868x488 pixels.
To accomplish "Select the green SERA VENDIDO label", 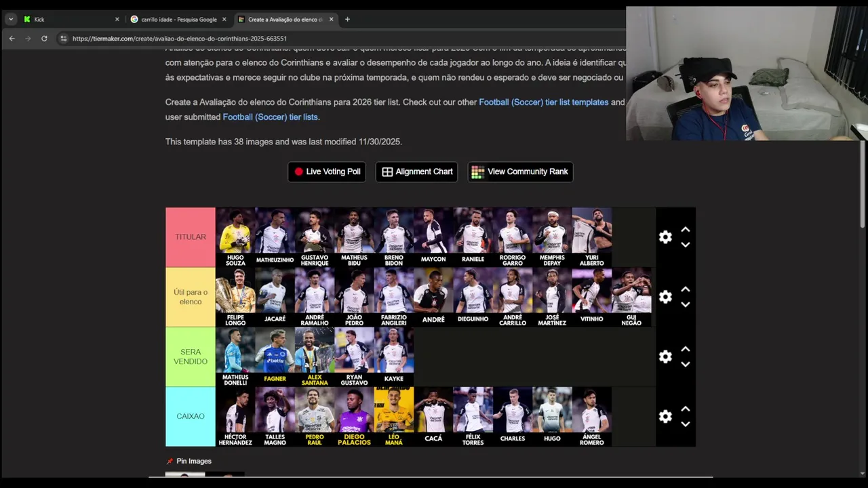I will point(191,357).
